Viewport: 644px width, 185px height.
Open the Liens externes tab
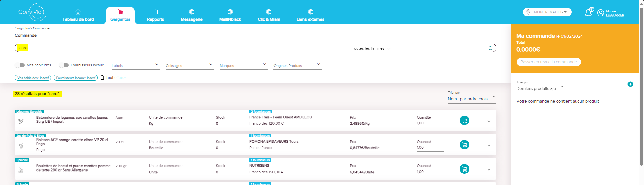pyautogui.click(x=311, y=16)
